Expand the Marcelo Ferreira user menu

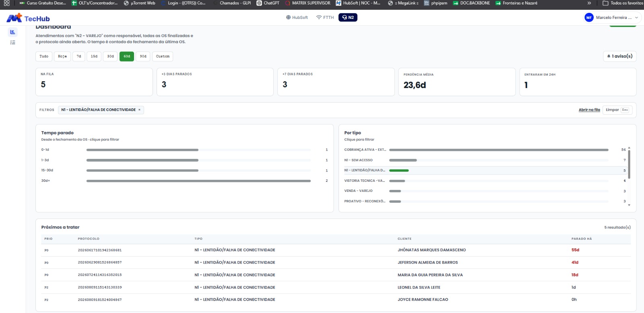point(612,18)
